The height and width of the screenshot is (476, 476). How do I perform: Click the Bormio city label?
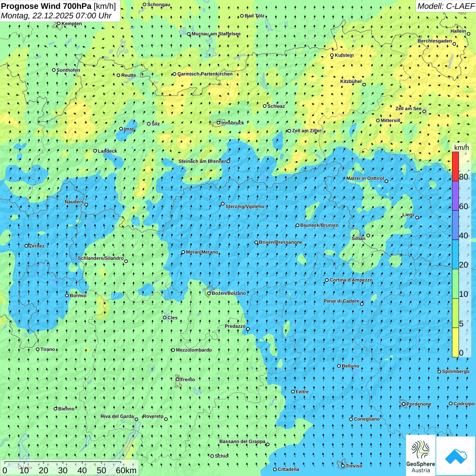(78, 295)
